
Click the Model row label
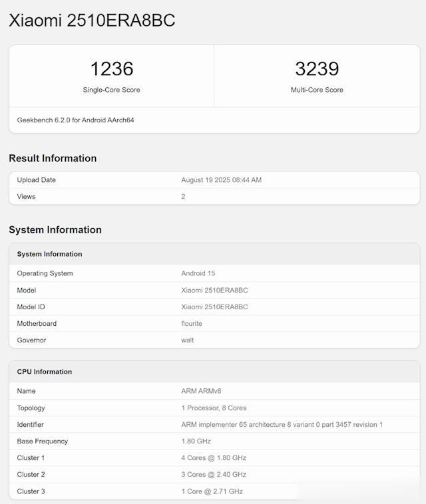tap(27, 291)
